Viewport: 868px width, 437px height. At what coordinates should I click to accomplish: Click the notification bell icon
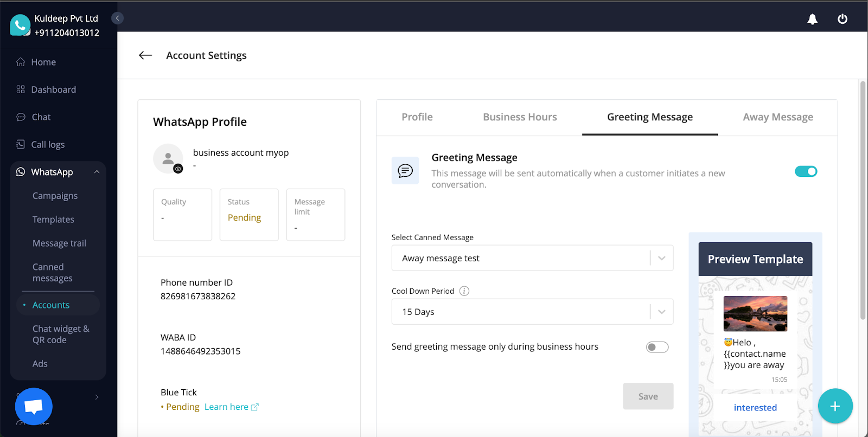(812, 19)
